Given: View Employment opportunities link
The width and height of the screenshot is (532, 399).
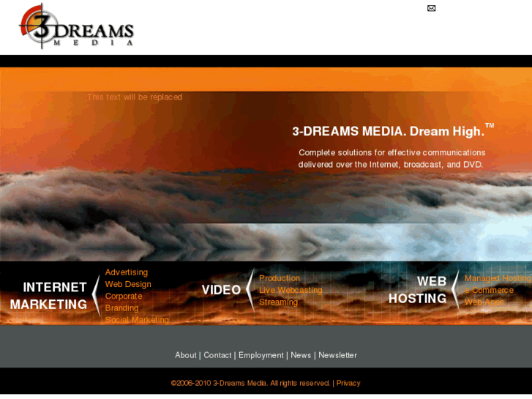Looking at the screenshot, I should click(x=261, y=355).
